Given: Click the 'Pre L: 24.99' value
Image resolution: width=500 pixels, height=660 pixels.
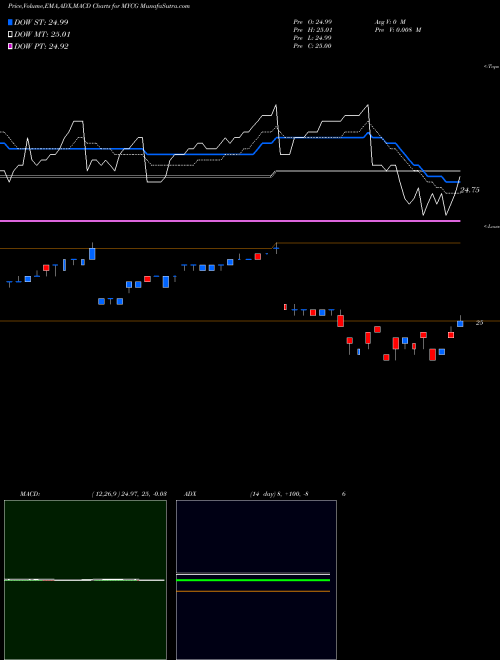Looking at the screenshot, I should 312,38.
